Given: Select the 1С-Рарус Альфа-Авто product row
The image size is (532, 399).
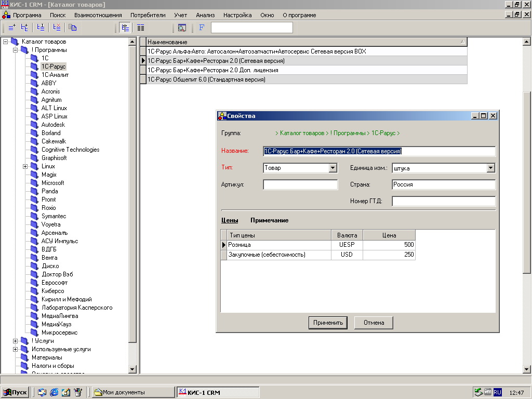Looking at the screenshot, I should point(307,51).
